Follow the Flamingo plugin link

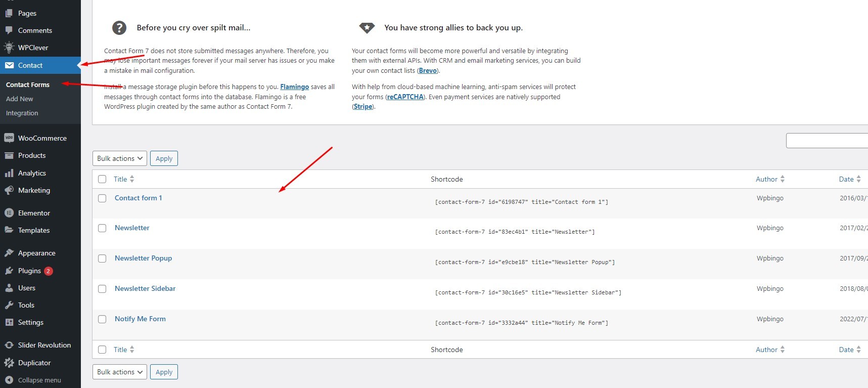[294, 87]
